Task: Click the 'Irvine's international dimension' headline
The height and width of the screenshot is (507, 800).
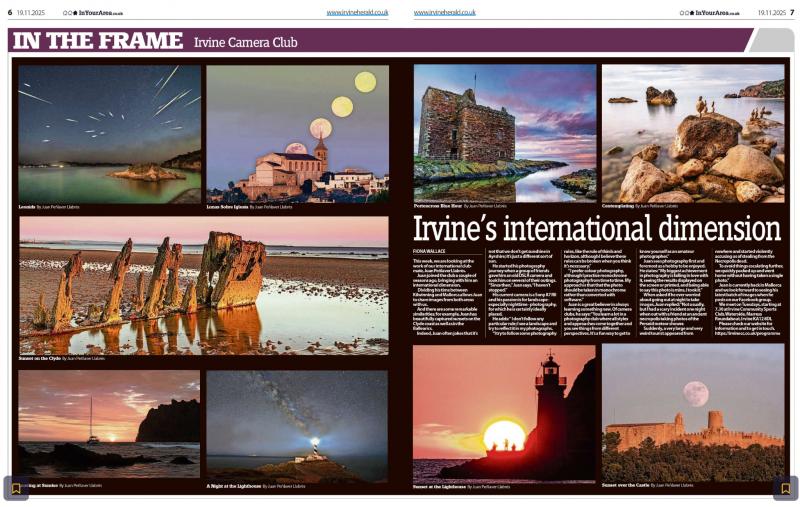Action: click(597, 228)
